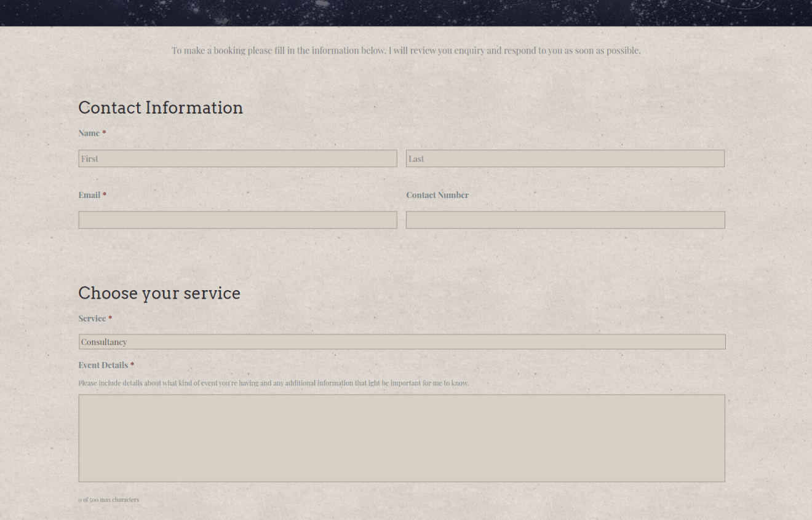
Task: Click the required asterisk beside Name
Action: pyautogui.click(x=104, y=133)
